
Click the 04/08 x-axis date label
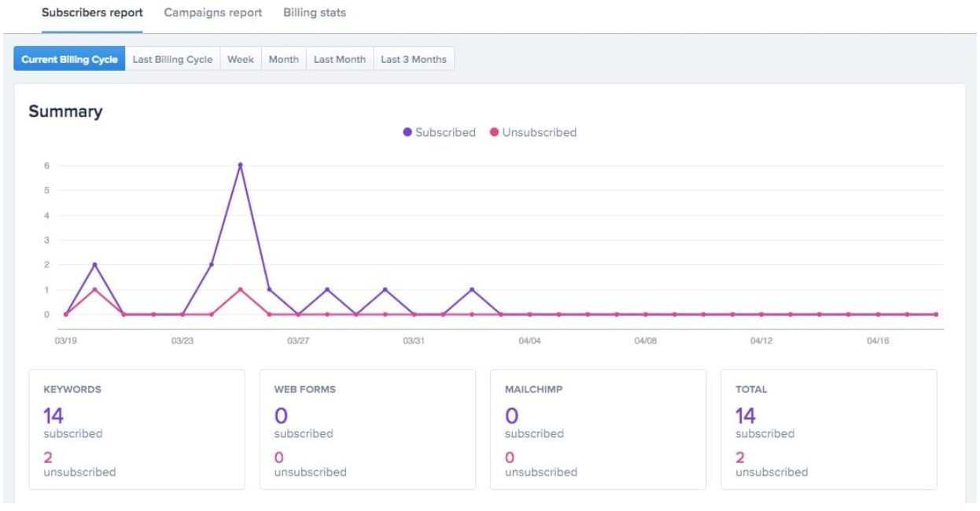pos(645,341)
